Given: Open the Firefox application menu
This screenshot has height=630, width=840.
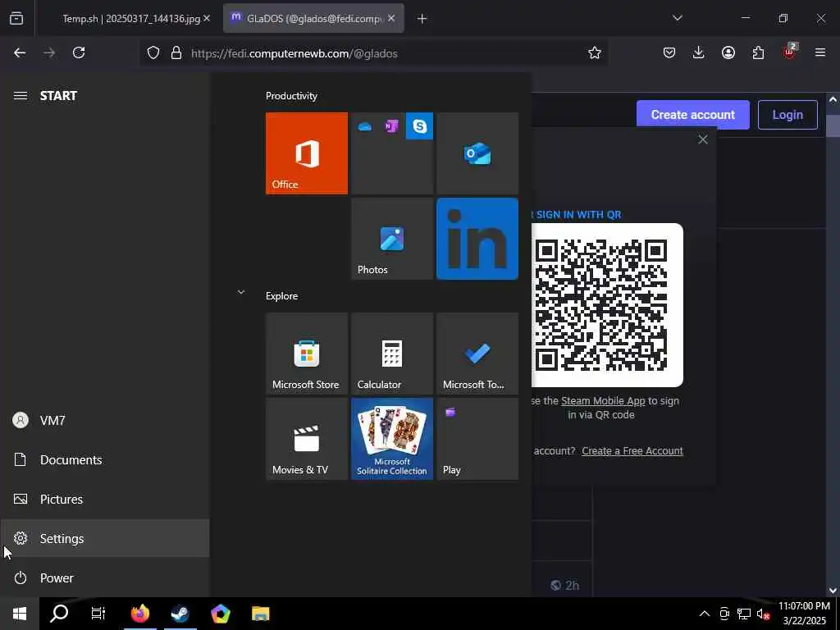Looking at the screenshot, I should [820, 52].
